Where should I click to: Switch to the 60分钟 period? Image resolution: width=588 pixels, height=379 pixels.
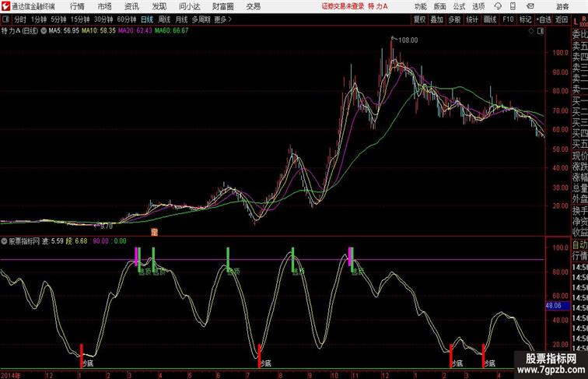coord(127,19)
